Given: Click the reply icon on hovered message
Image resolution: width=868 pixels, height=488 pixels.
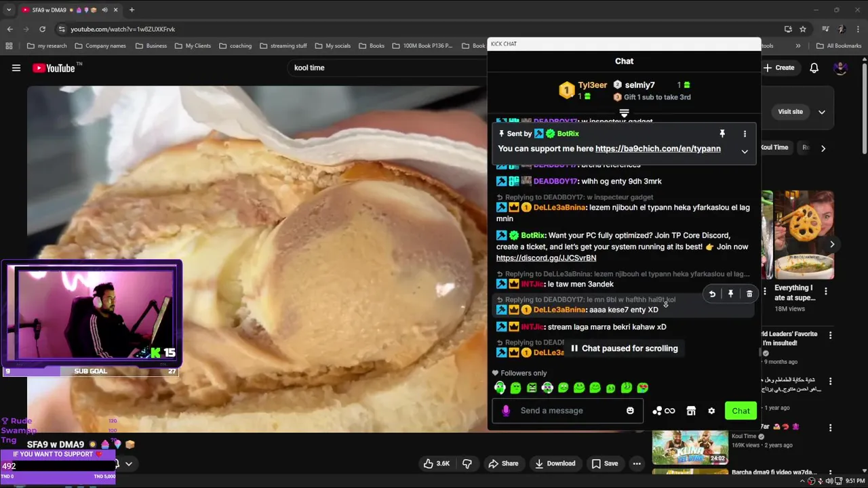Looking at the screenshot, I should [x=712, y=294].
